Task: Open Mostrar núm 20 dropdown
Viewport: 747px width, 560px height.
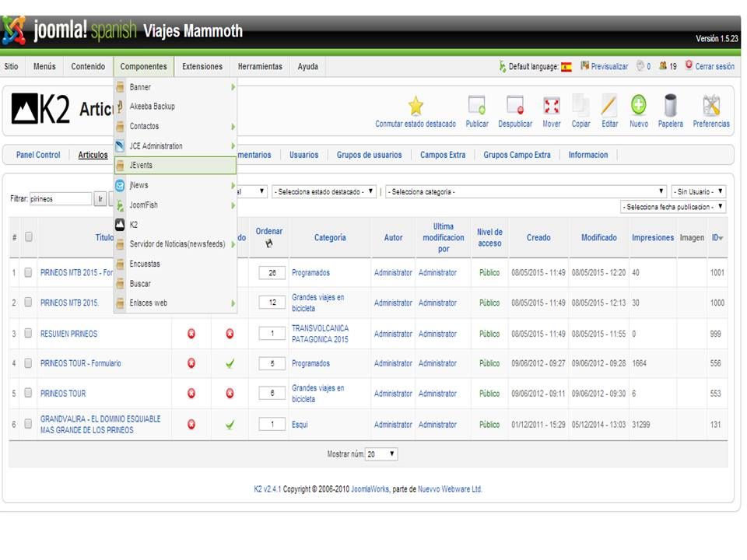Action: point(381,454)
